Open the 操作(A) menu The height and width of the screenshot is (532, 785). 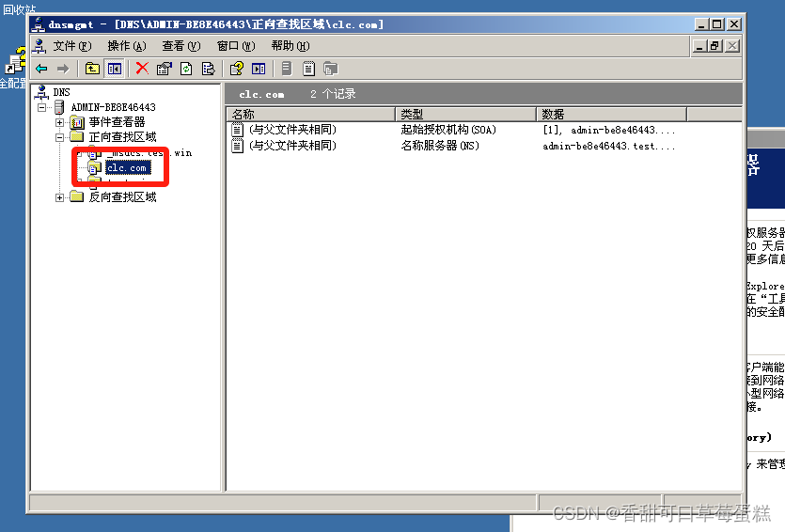pos(127,46)
